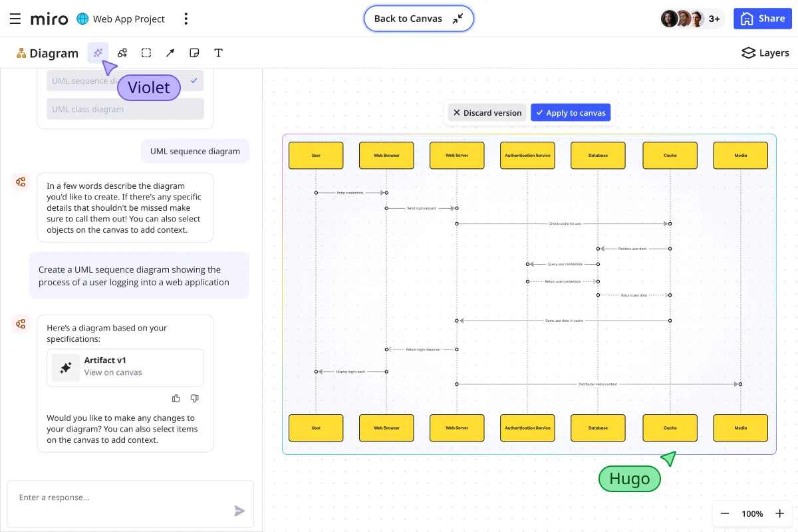Click thumbs up on the response
798x532 pixels.
tap(176, 398)
